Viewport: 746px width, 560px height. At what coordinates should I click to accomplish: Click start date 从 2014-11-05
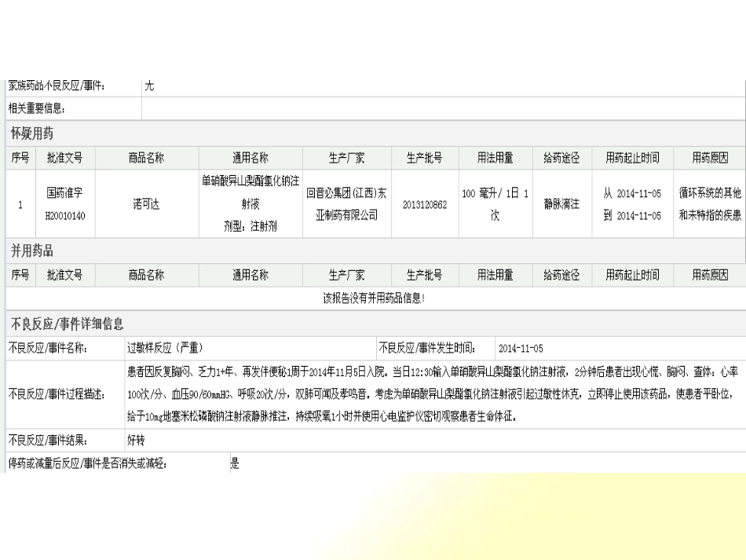[632, 194]
